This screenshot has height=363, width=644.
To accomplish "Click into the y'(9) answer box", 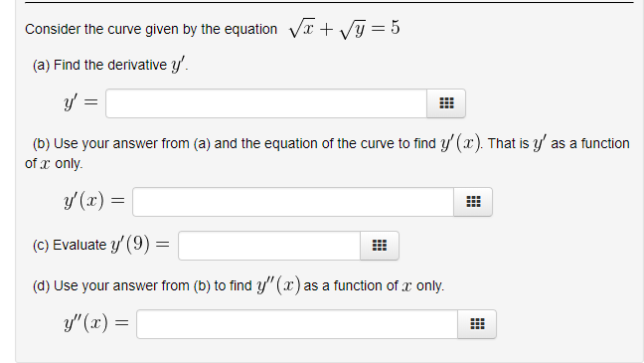I will pos(269,246).
